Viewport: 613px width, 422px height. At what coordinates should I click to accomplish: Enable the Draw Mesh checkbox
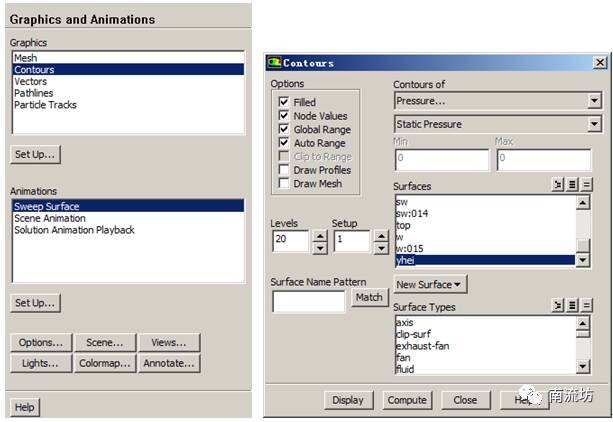coord(284,183)
